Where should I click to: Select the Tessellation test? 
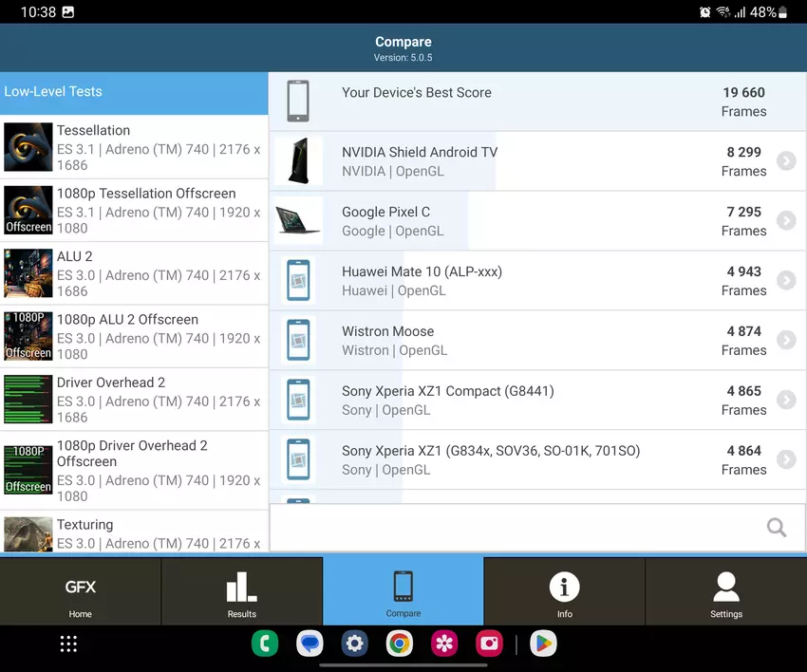(x=134, y=147)
